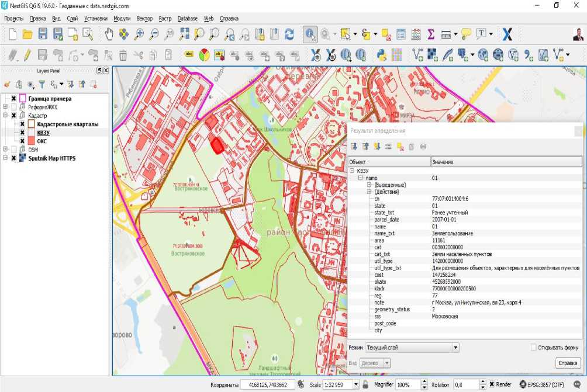Click the filter legend funnel icon
The image size is (587, 392).
(x=42, y=85)
